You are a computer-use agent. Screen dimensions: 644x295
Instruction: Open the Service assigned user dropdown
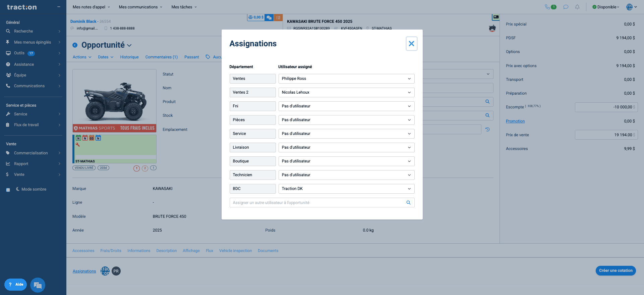coord(346,134)
